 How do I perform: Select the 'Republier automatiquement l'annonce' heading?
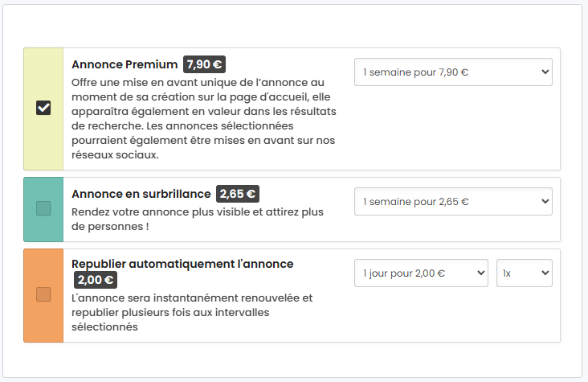pos(182,264)
